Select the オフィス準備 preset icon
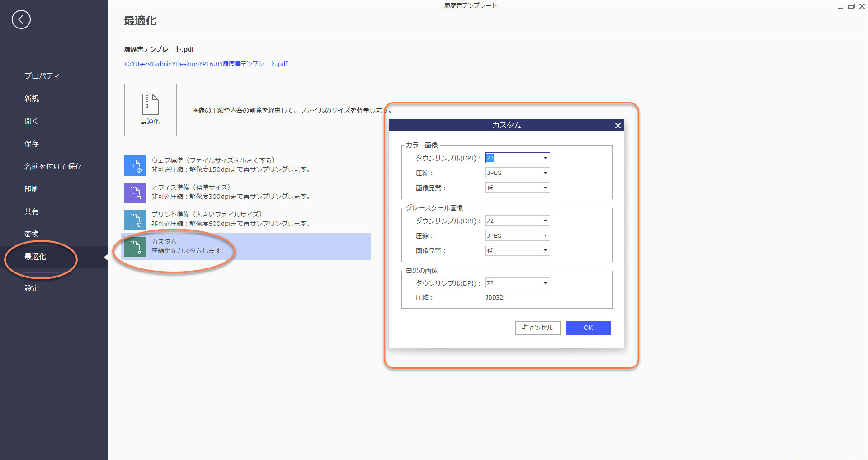This screenshot has width=868, height=460. [135, 192]
